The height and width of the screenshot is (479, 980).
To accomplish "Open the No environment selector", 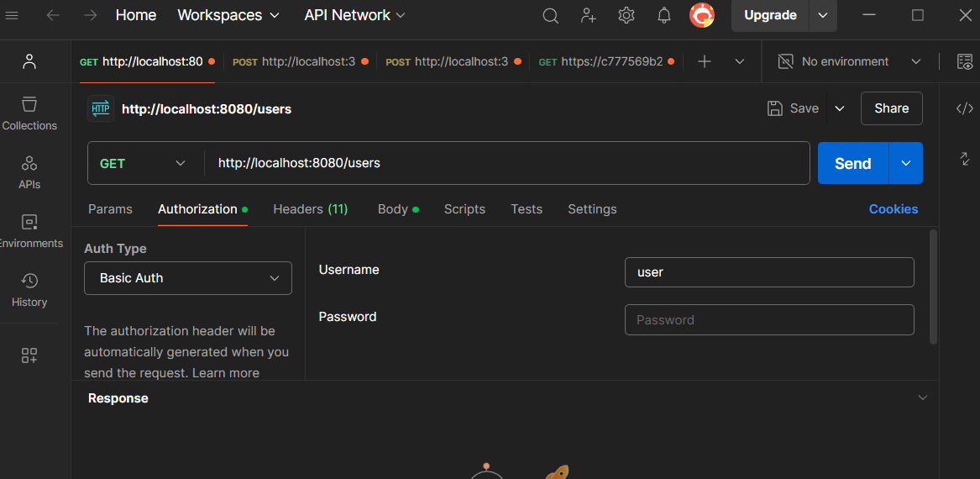I will point(850,61).
